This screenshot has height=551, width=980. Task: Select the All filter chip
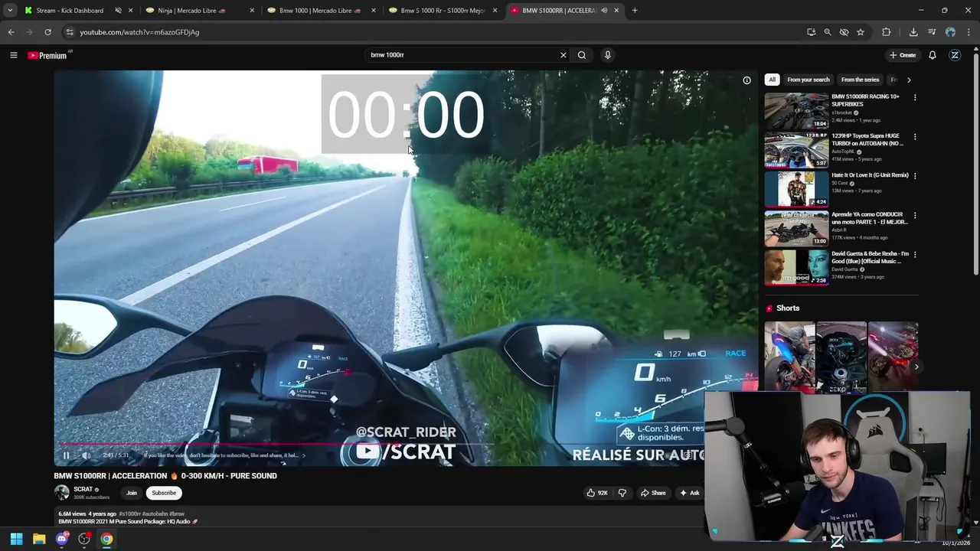[x=772, y=80]
